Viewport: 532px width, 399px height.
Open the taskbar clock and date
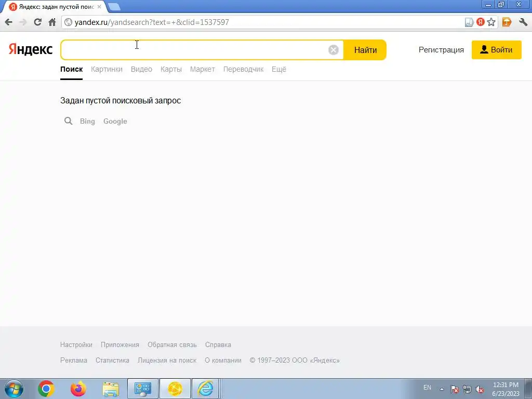(x=506, y=389)
